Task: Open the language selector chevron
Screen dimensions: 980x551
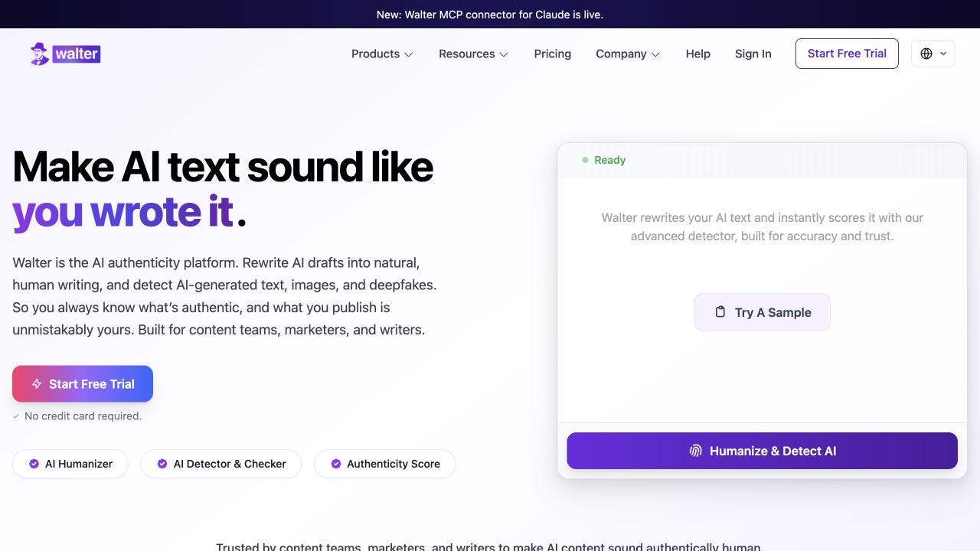Action: pos(943,54)
